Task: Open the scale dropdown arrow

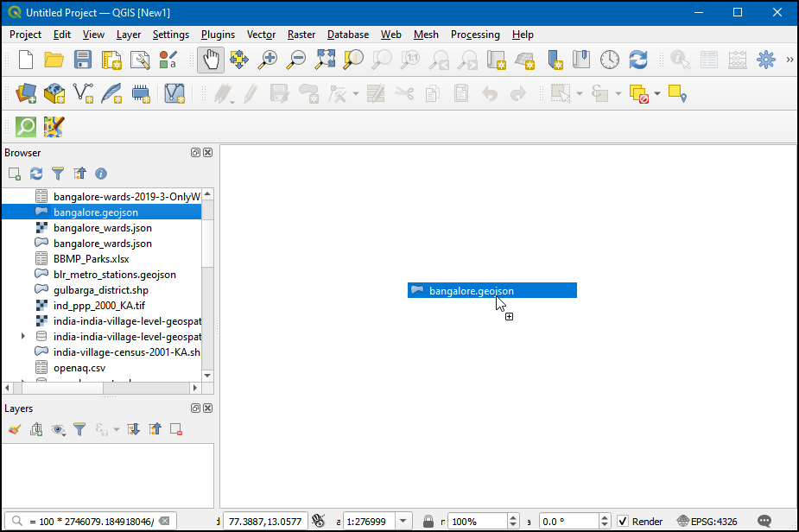Action: click(x=403, y=521)
